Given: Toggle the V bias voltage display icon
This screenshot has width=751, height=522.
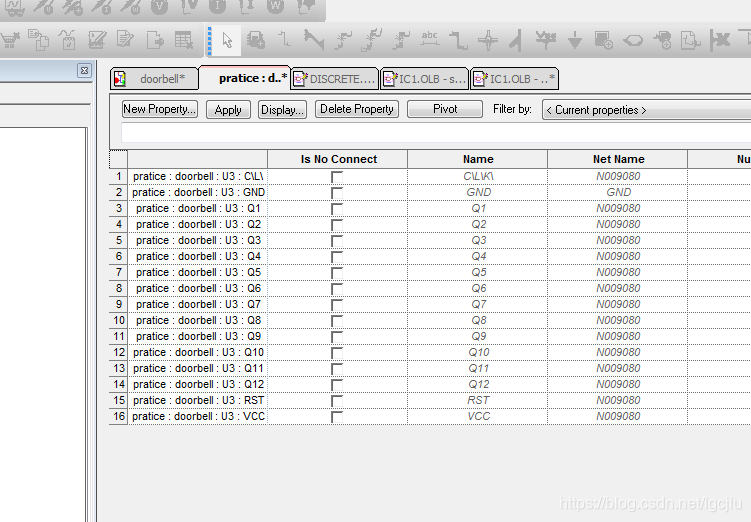Looking at the screenshot, I should tap(159, 6).
